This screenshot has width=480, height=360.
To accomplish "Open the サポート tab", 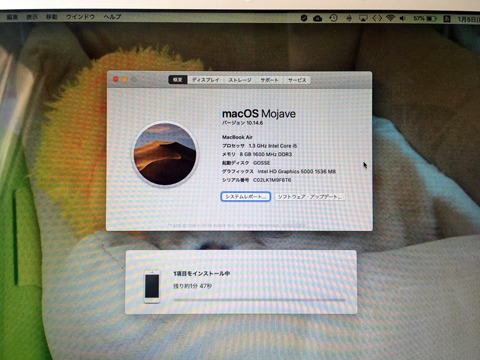I will 269,80.
